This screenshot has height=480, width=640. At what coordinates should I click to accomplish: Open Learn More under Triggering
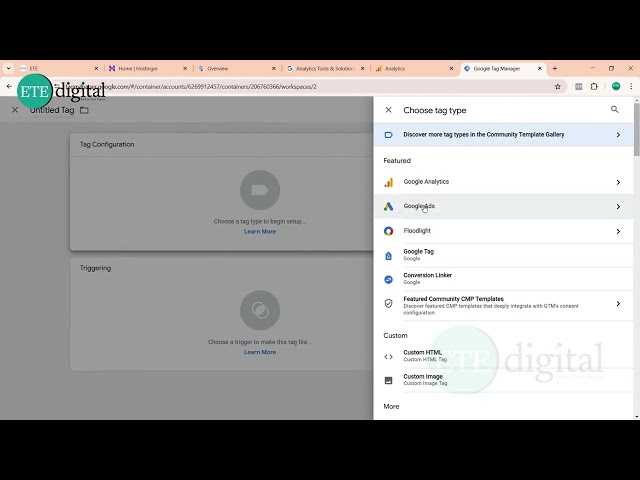click(260, 352)
